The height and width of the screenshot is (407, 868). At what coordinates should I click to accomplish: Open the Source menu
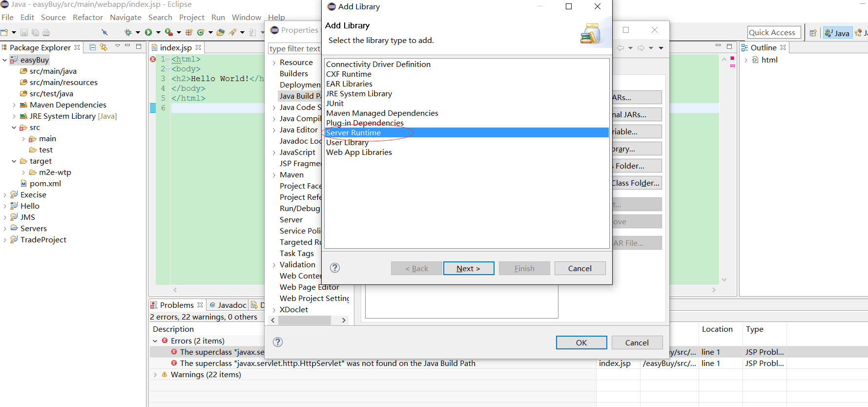pyautogui.click(x=53, y=17)
